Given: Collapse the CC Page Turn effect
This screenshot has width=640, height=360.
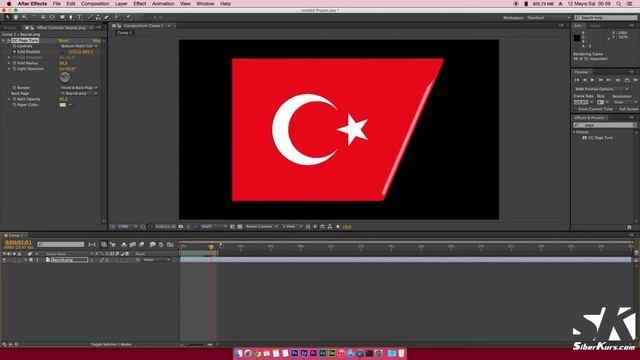Looking at the screenshot, I should point(4,40).
